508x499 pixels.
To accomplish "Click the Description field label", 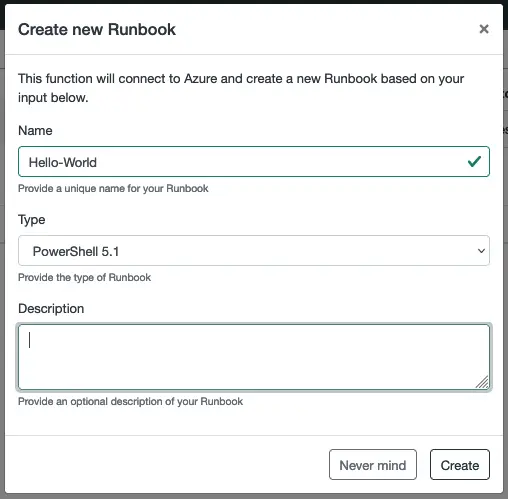I will click(x=51, y=309).
